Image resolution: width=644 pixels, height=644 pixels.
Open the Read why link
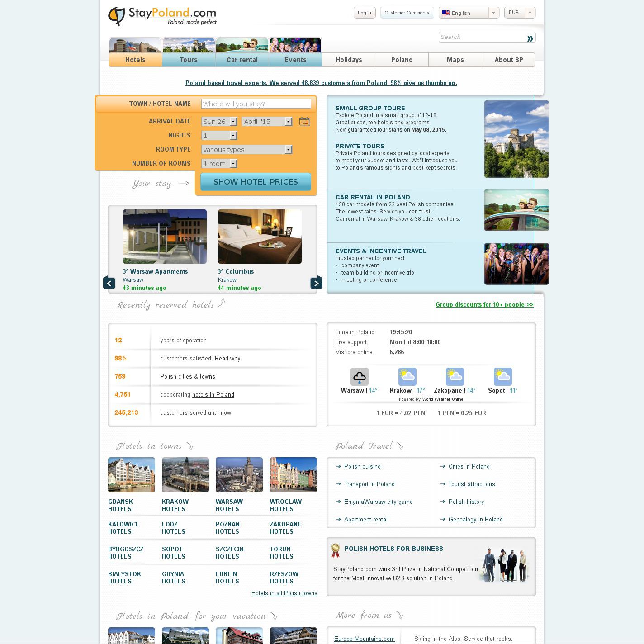(227, 358)
